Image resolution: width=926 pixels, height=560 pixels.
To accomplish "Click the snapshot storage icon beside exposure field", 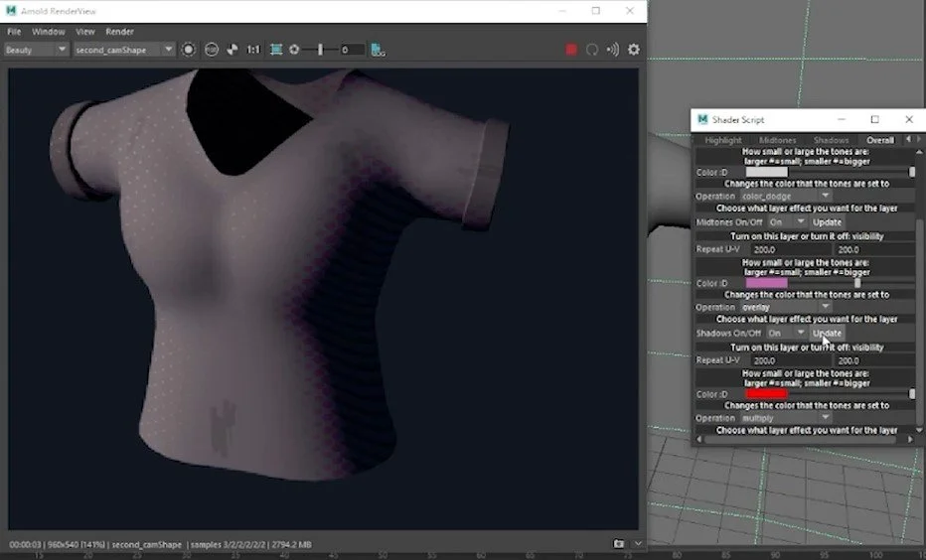I will pyautogui.click(x=378, y=50).
